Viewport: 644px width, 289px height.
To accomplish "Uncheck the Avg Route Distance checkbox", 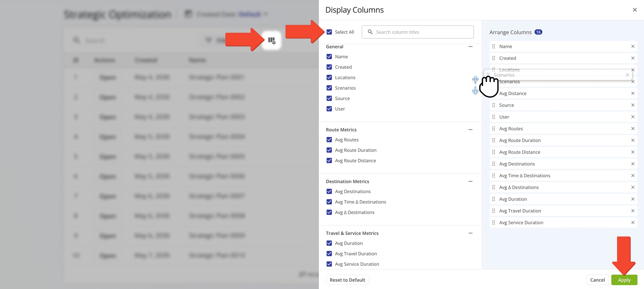I will [329, 161].
